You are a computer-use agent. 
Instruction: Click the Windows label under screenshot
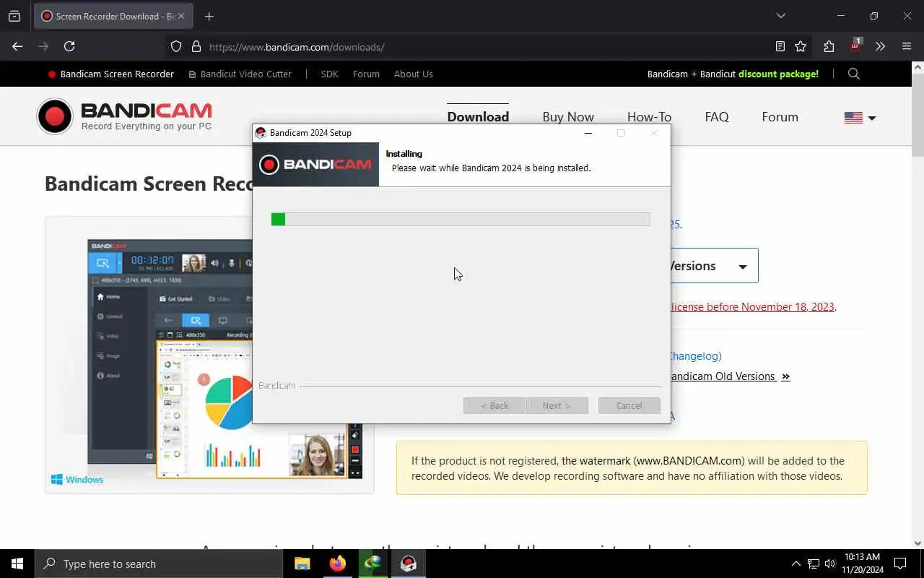coord(77,480)
